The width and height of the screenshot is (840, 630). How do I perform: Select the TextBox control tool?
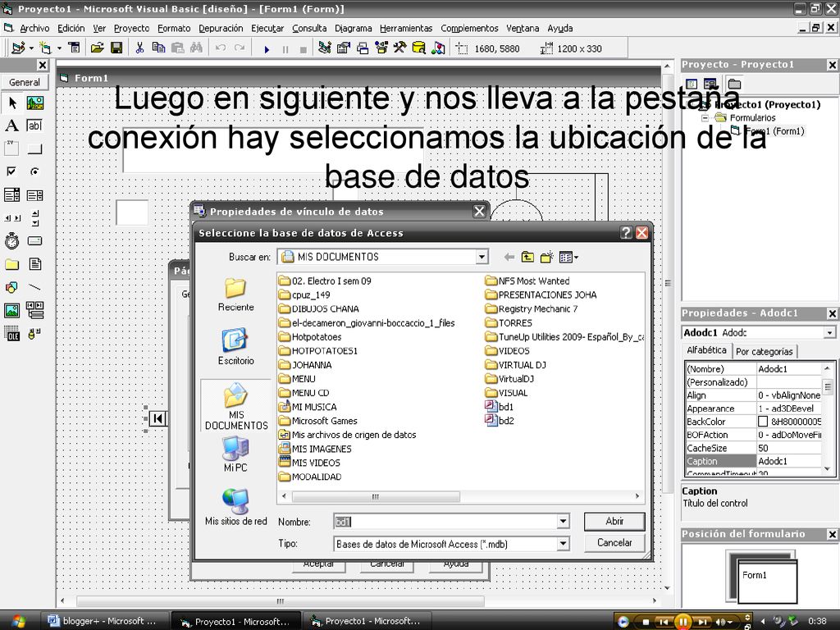pos(34,126)
